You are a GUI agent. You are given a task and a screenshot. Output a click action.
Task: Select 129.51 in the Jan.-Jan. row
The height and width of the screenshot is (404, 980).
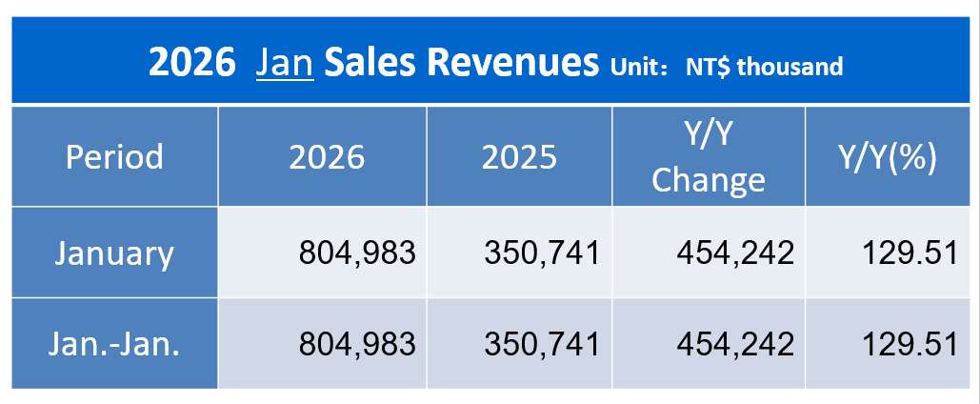[x=909, y=343]
